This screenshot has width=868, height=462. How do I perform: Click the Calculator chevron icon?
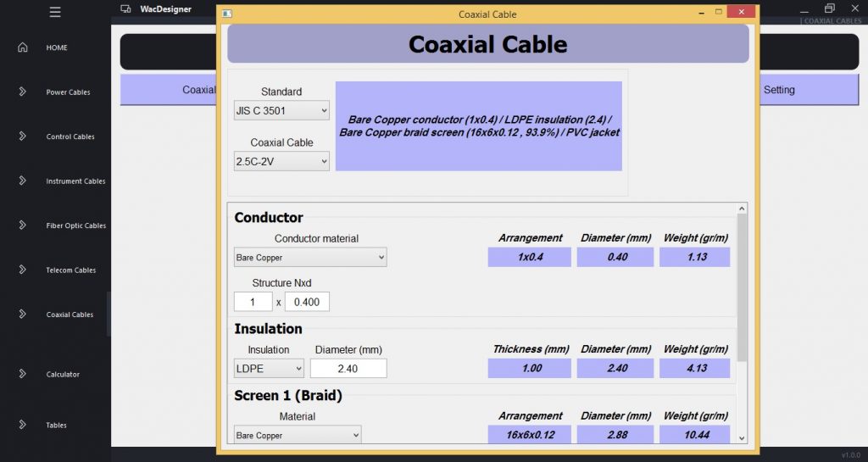pyautogui.click(x=23, y=374)
